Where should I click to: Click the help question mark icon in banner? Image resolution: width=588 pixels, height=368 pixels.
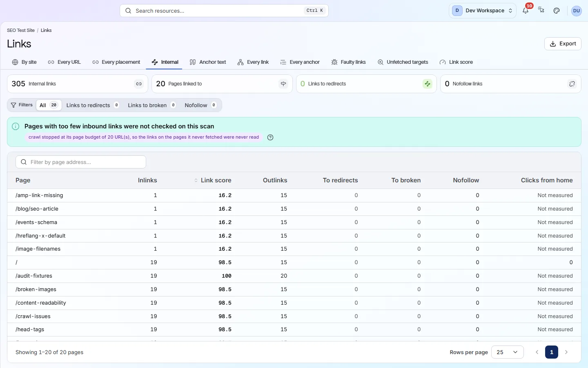[270, 137]
